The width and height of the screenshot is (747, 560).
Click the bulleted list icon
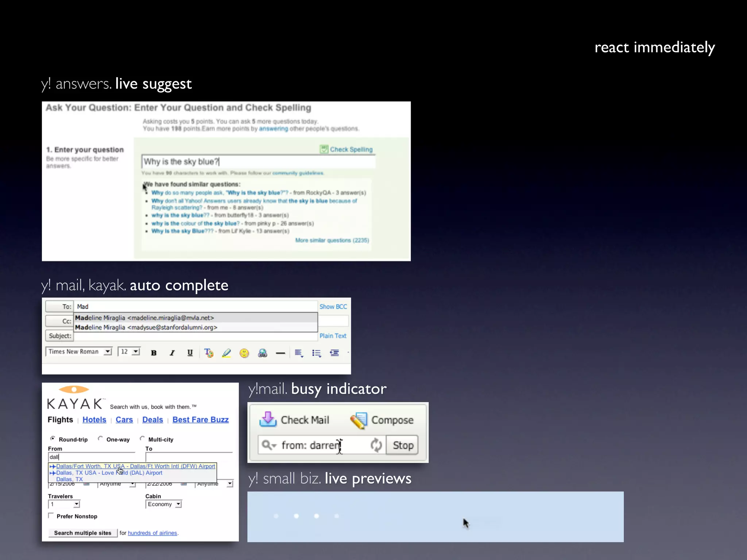click(x=317, y=353)
